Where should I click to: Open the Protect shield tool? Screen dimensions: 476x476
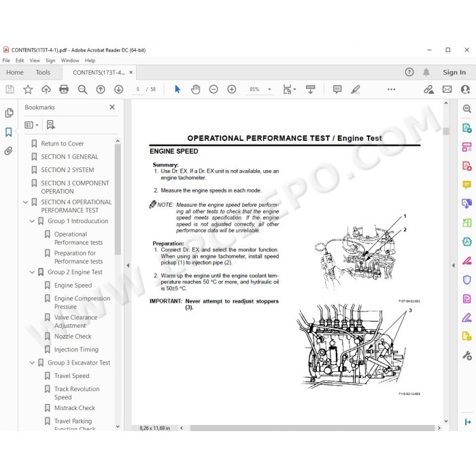pos(467,279)
